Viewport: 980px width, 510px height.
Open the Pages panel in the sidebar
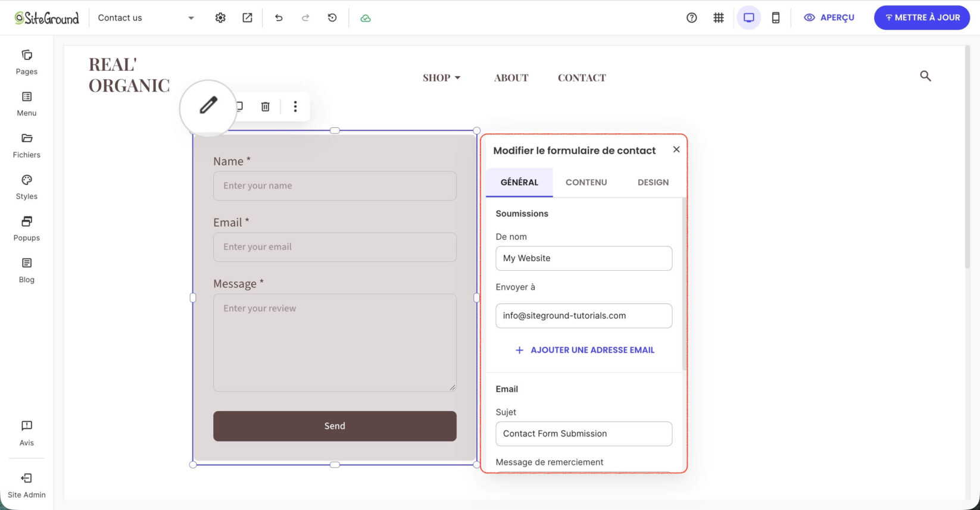[27, 62]
